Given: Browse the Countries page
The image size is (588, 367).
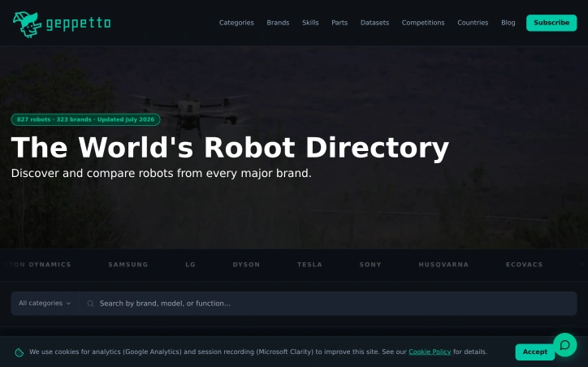Looking at the screenshot, I should tap(473, 23).
